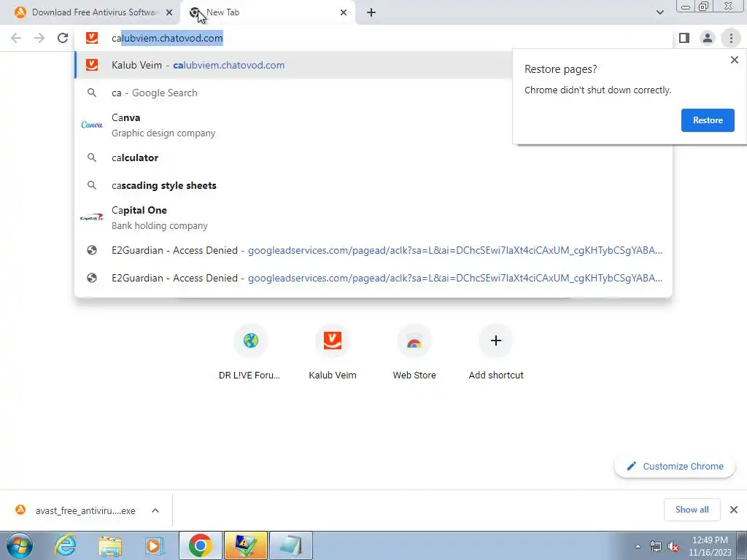
Task: Click the Add shortcut plus tile
Action: (496, 352)
